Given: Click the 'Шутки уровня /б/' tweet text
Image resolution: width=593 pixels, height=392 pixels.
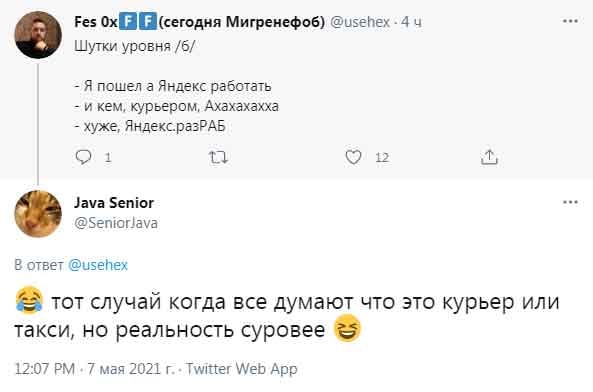Looking at the screenshot, I should point(135,46).
